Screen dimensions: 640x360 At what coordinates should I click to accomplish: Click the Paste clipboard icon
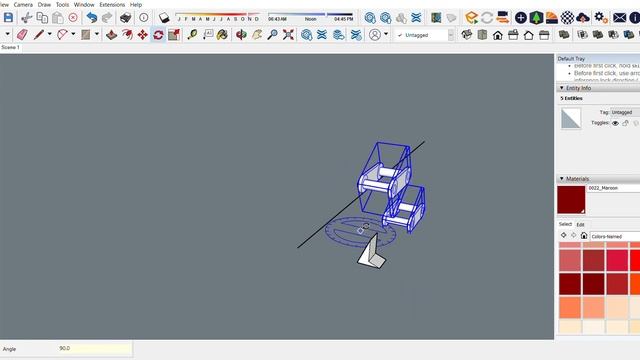(58, 18)
